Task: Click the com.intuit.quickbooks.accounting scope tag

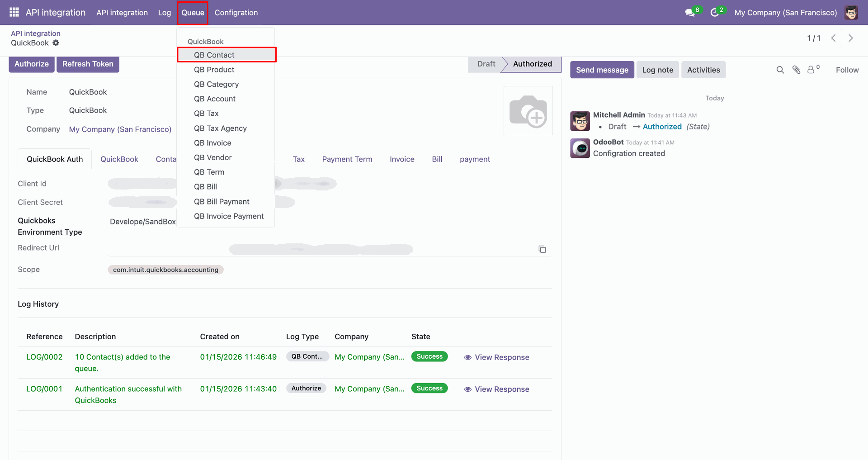Action: (165, 270)
